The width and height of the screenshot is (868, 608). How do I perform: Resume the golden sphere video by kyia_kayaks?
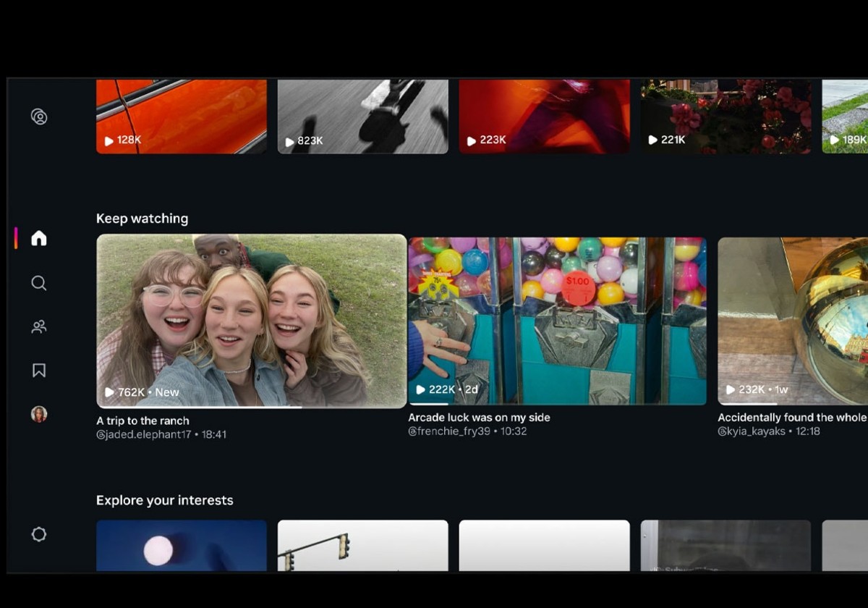[x=793, y=321]
